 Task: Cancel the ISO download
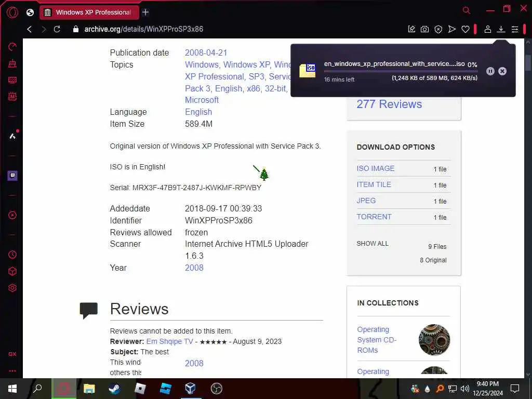tap(502, 71)
